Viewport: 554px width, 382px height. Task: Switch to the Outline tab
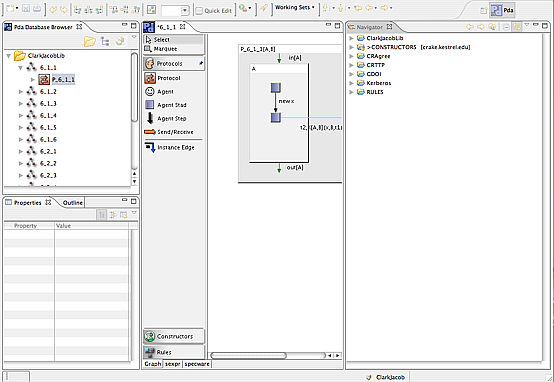72,202
